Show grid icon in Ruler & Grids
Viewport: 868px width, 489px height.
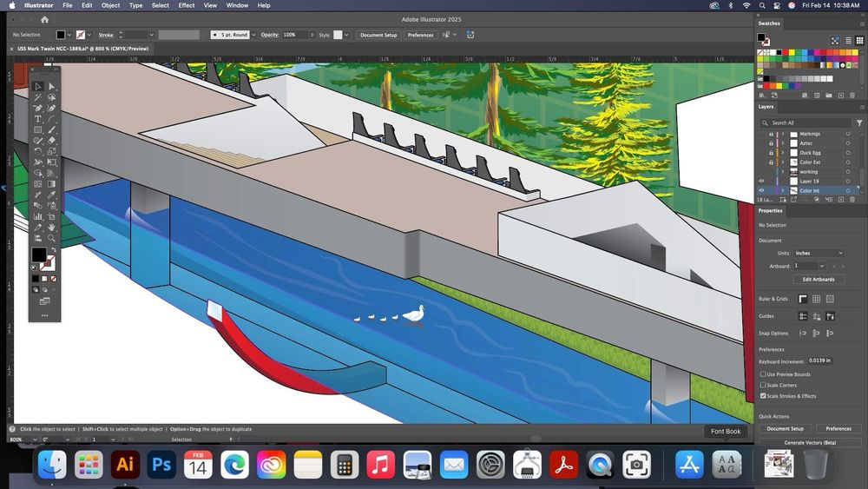pyautogui.click(x=817, y=299)
